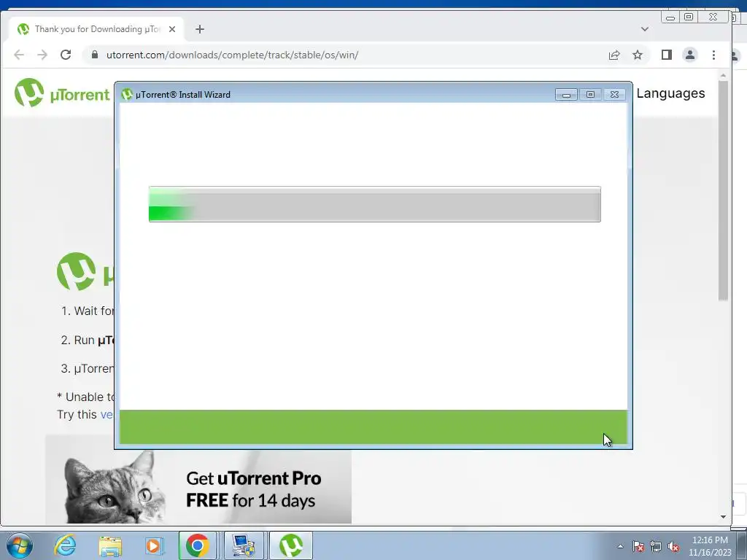Viewport: 747px width, 560px height.
Task: Open the taskbar clock 12:16 PM
Action: (710, 546)
